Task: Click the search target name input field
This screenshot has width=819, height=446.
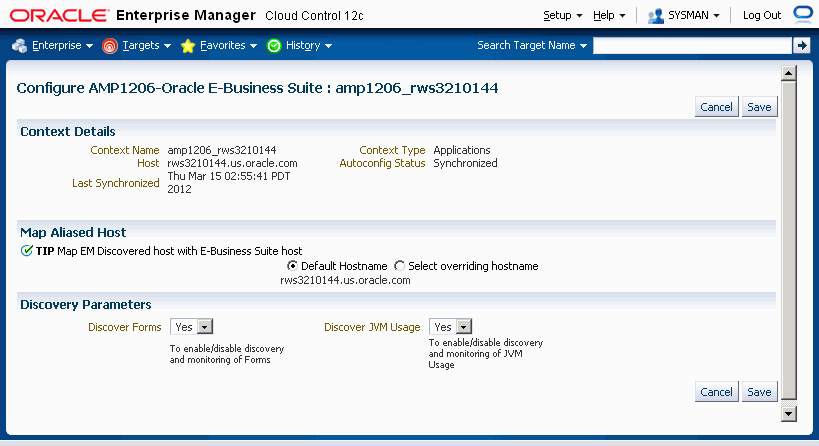Action: 693,45
